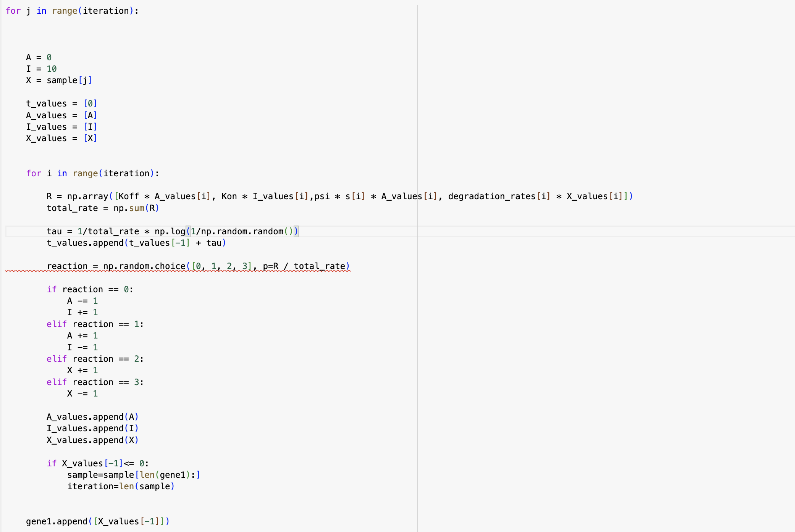Click the gene1.append line
Viewport: 795px width, 532px height.
pyautogui.click(x=97, y=521)
